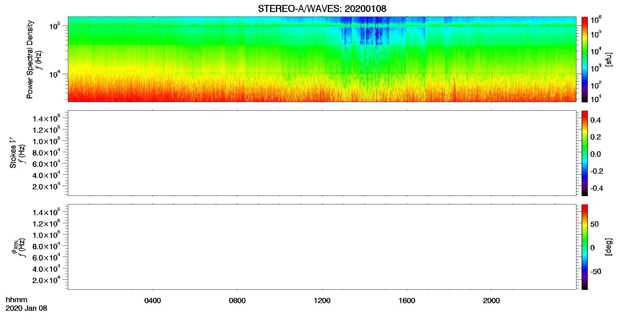Click the [sfu] unit label
Image resolution: width=644 pixels, height=332 pixels.
click(x=608, y=59)
